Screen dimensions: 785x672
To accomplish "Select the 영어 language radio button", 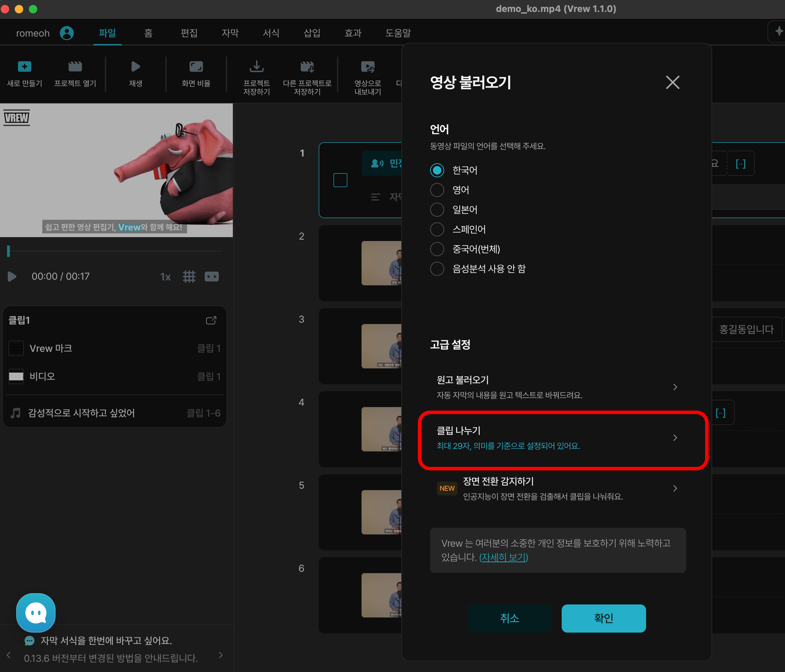I will coord(437,190).
